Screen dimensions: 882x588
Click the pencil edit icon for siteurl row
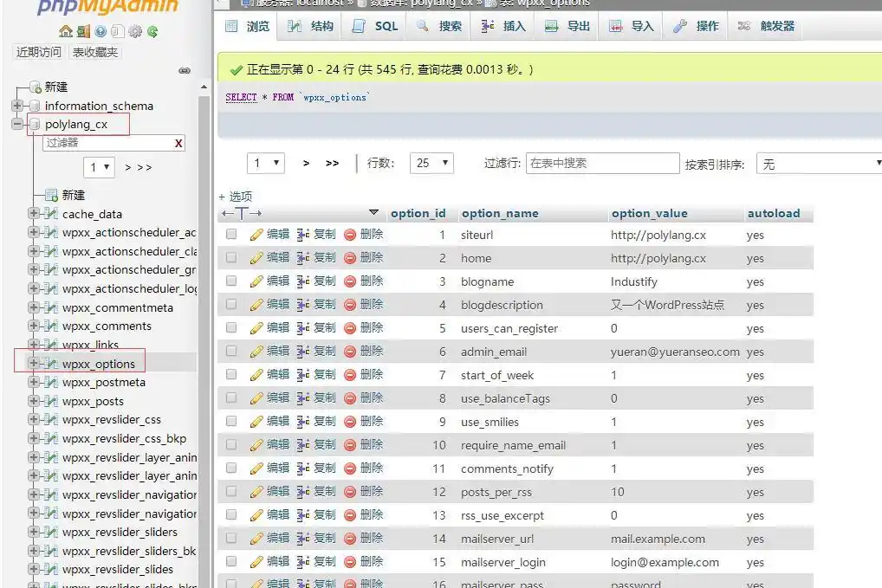pos(256,235)
